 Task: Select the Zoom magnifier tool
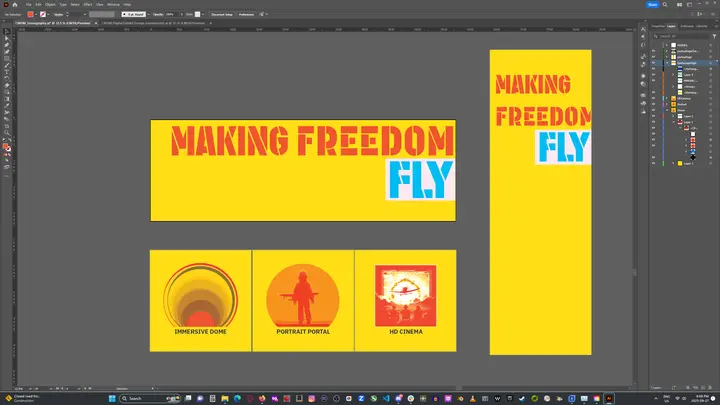pyautogui.click(x=6, y=133)
